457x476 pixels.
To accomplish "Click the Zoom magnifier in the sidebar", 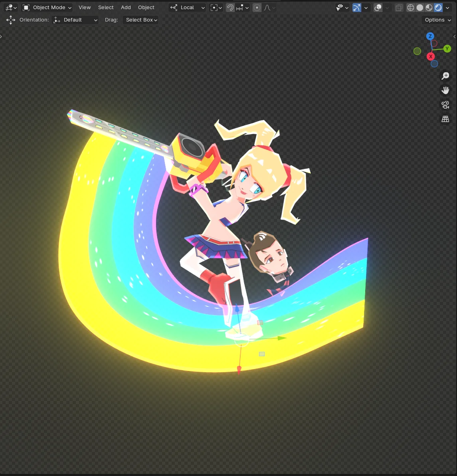I will [x=445, y=76].
